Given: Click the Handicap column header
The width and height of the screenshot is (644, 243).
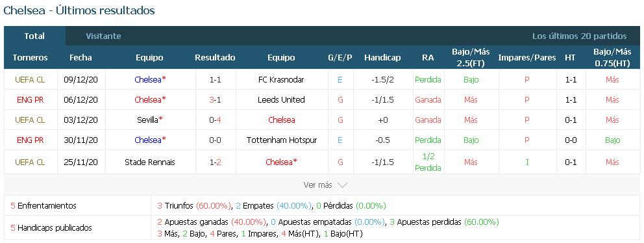Looking at the screenshot, I should tap(382, 58).
